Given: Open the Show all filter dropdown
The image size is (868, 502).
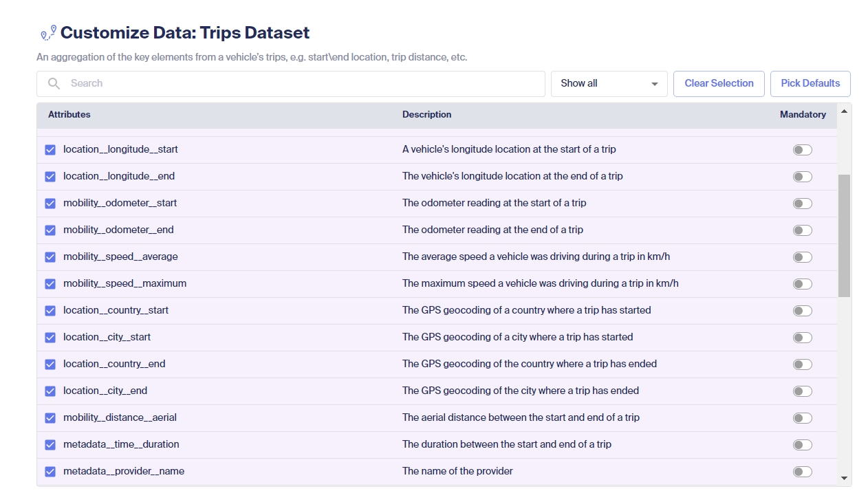Looking at the screenshot, I should [609, 84].
